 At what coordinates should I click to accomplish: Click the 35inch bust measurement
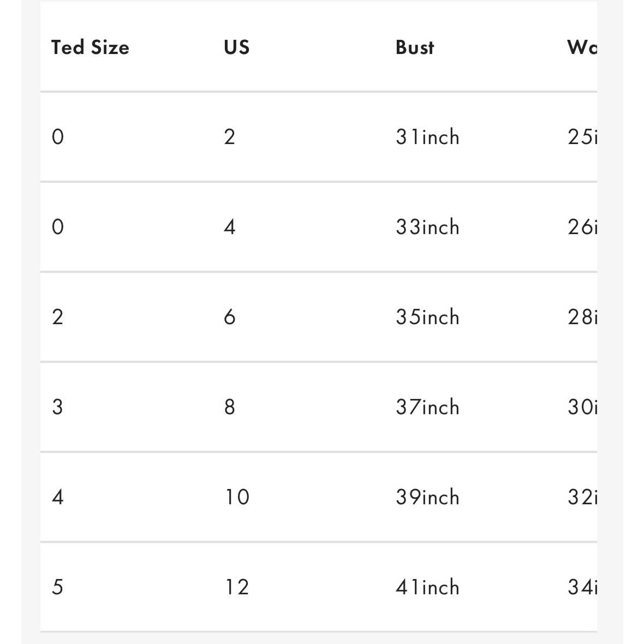[x=427, y=317]
